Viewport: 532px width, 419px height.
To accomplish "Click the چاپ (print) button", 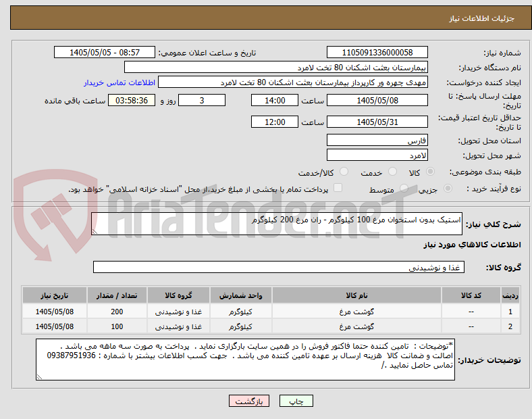I will 296,401.
